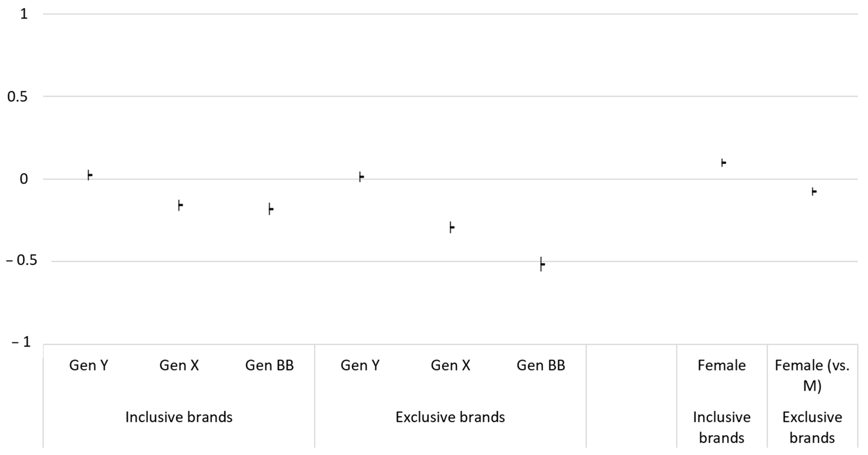Click the Female data point for Inclusive brands
The image size is (868, 455).
pos(723,163)
